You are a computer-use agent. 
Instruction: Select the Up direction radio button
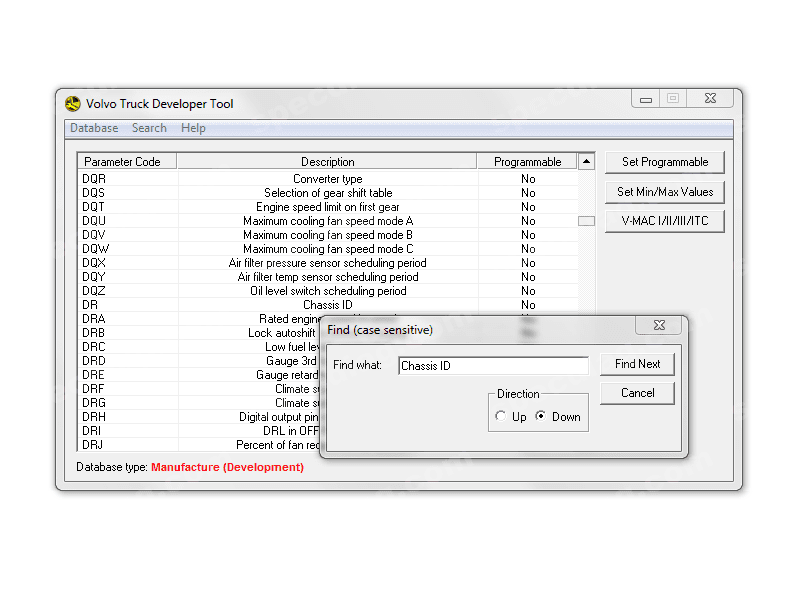click(x=501, y=416)
